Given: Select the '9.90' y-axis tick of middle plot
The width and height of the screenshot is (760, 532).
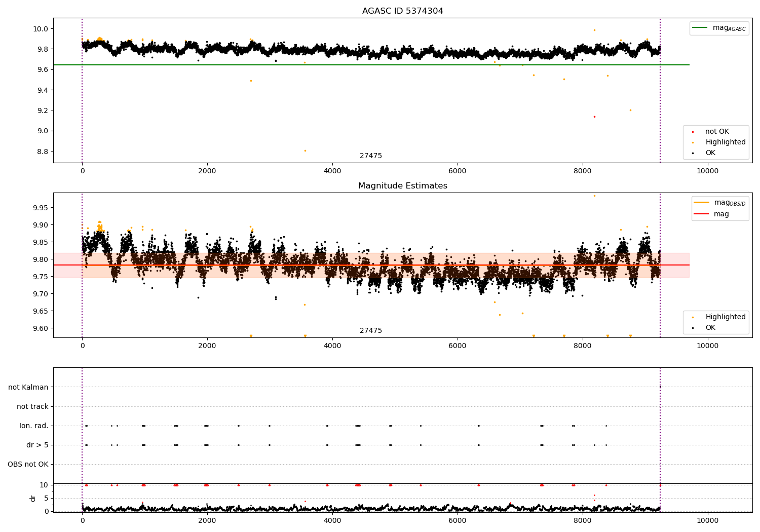Looking at the screenshot, I should (41, 225).
